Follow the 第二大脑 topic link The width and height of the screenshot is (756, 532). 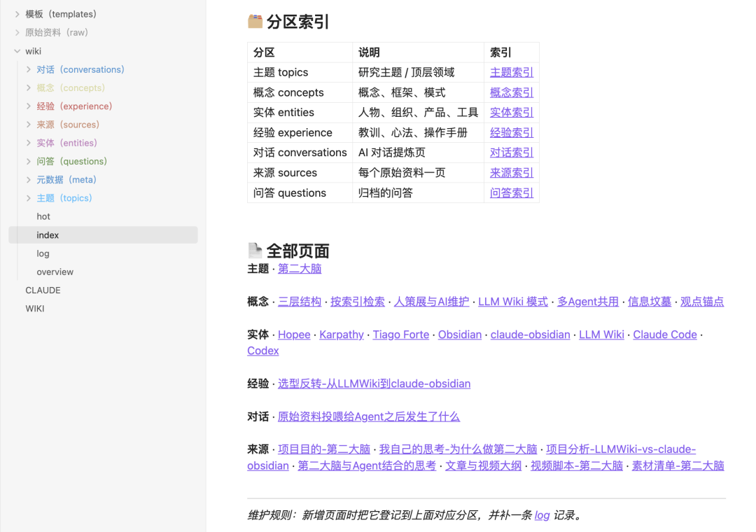[x=300, y=269]
